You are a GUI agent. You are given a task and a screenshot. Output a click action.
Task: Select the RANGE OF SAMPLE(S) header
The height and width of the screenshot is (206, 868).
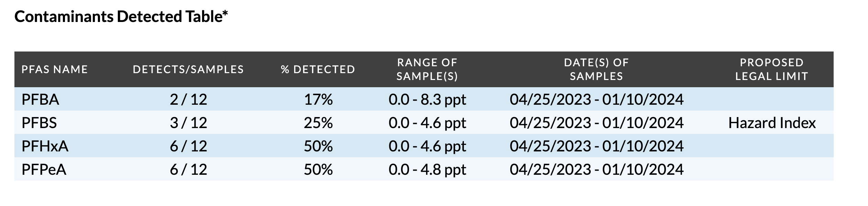click(427, 69)
